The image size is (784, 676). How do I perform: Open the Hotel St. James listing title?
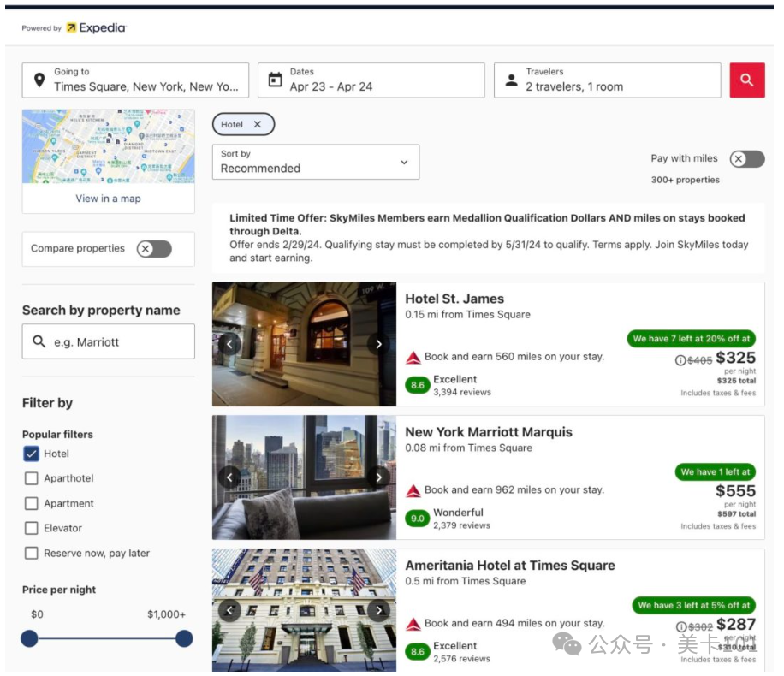454,299
